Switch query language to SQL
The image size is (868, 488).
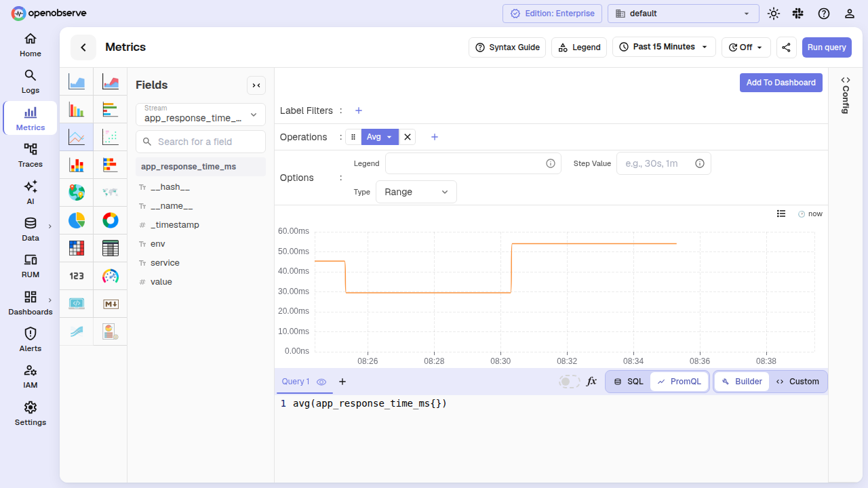[x=628, y=382]
